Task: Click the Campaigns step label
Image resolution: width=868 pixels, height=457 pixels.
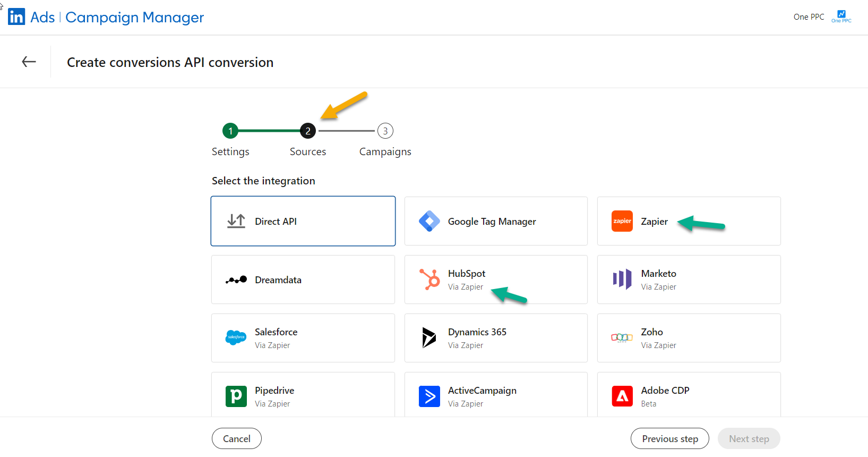Action: [385, 151]
